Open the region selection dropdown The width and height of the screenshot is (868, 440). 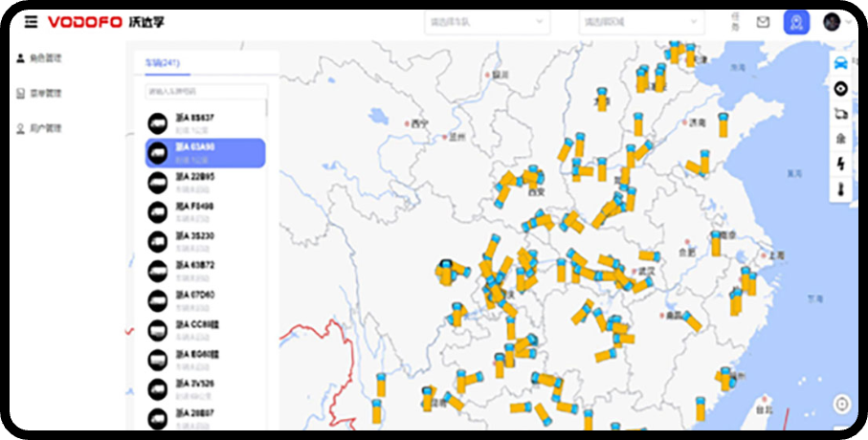641,21
